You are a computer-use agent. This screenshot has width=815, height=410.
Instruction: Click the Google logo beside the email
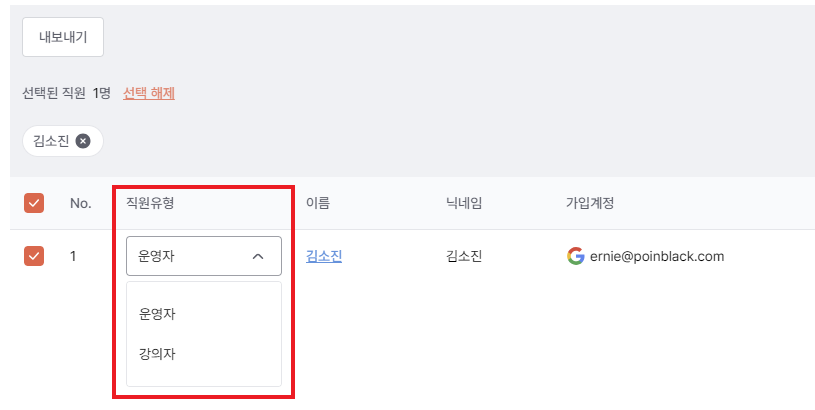coord(575,256)
